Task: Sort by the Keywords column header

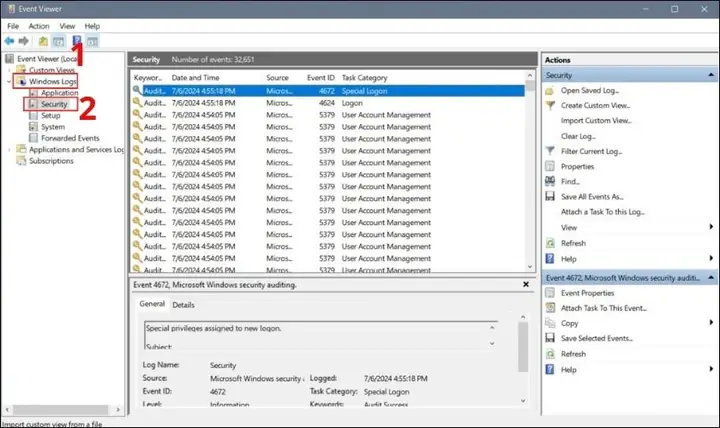Action: [x=147, y=78]
